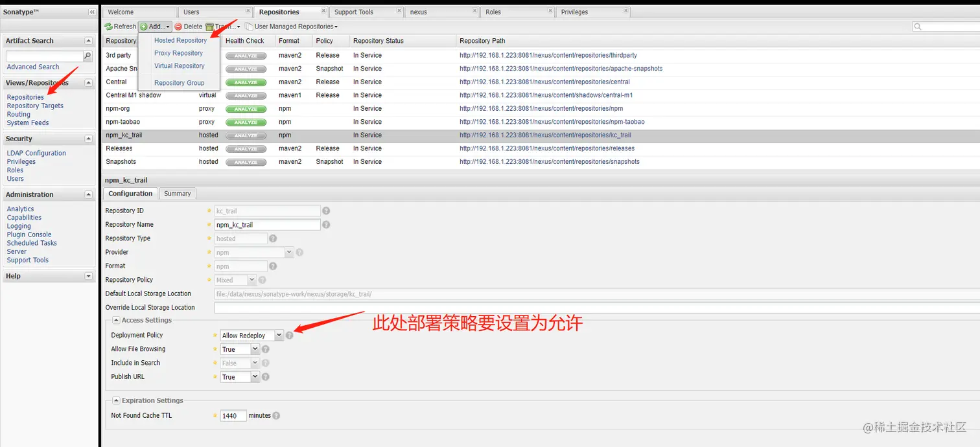Click help icon next to Repository ID
This screenshot has width=980, height=447.
tap(326, 211)
